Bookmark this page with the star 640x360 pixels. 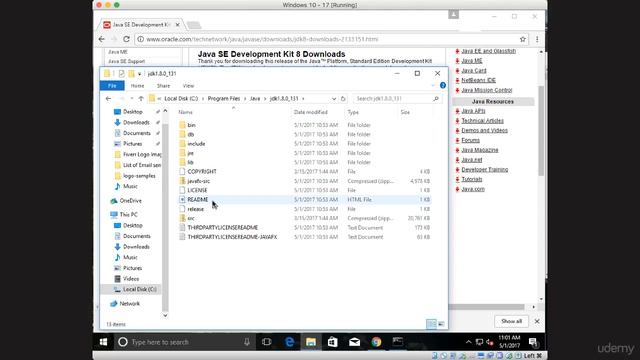(x=523, y=39)
